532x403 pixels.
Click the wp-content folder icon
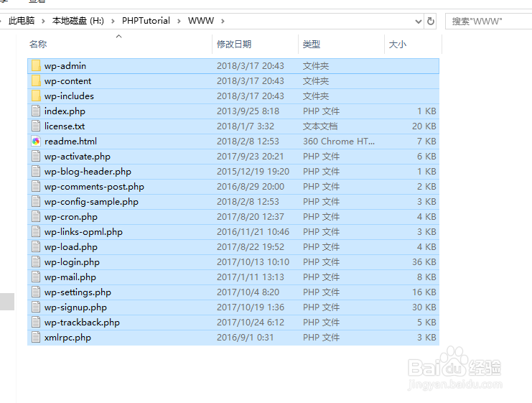point(36,80)
